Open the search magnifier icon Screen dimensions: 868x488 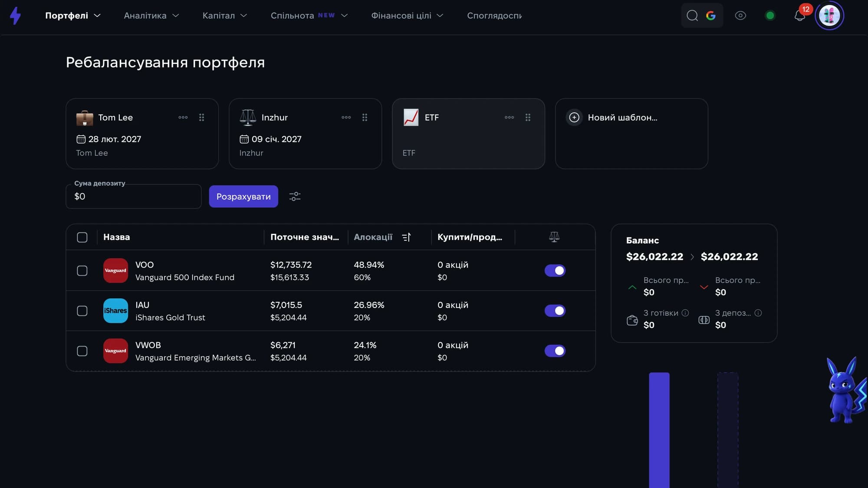point(692,16)
